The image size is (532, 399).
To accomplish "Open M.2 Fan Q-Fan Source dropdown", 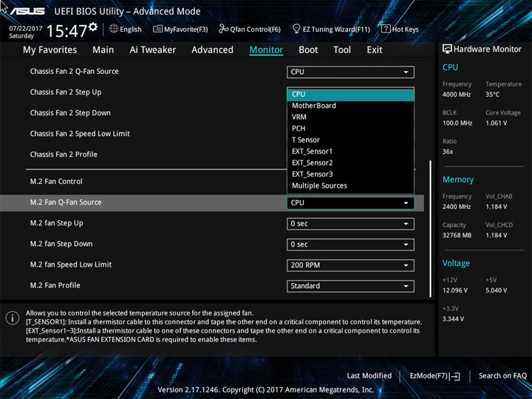I will point(350,203).
